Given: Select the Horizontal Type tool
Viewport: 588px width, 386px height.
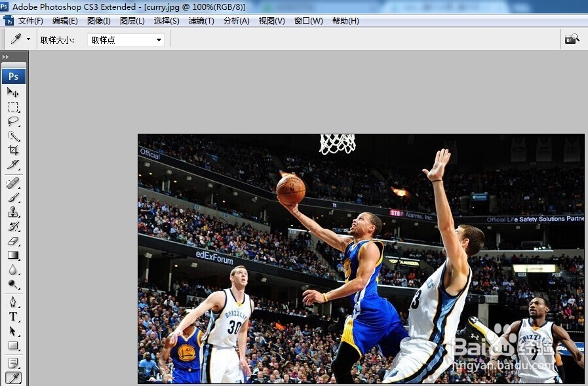Looking at the screenshot, I should click(x=14, y=315).
